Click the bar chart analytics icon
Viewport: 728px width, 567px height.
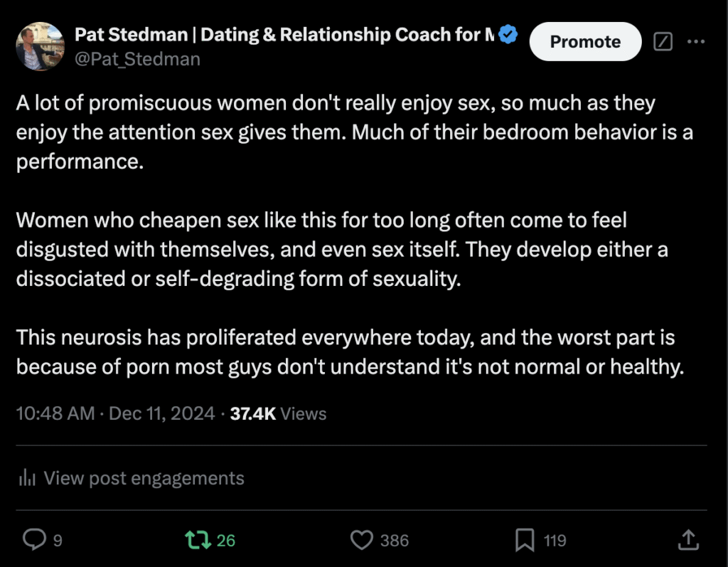[27, 477]
